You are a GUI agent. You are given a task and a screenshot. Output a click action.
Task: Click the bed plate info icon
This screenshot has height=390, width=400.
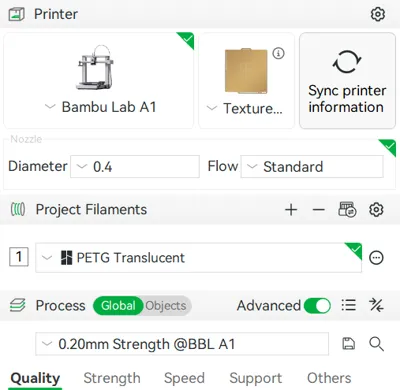pos(278,53)
